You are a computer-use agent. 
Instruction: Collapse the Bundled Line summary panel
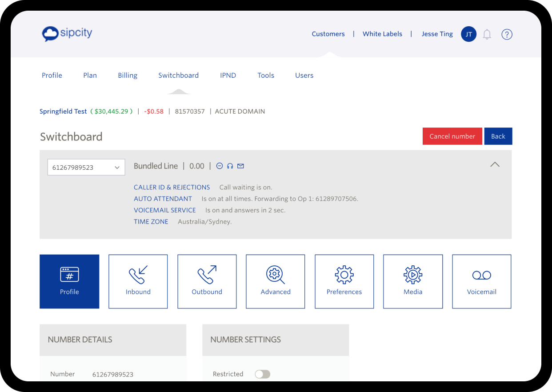(x=495, y=164)
